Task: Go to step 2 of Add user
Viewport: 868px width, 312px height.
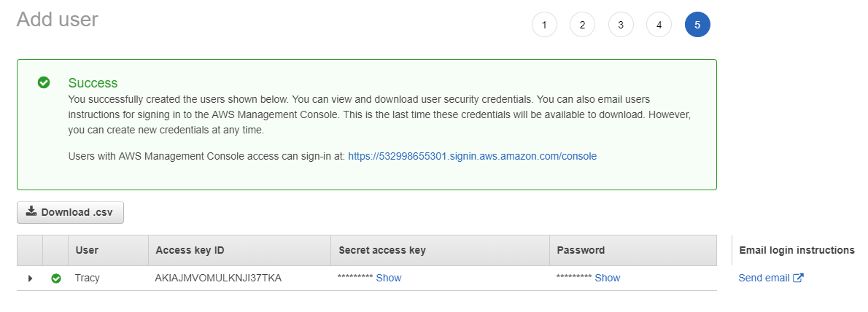Action: point(582,25)
